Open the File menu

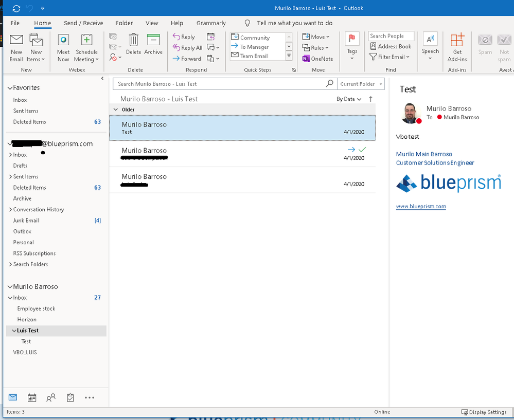15,23
